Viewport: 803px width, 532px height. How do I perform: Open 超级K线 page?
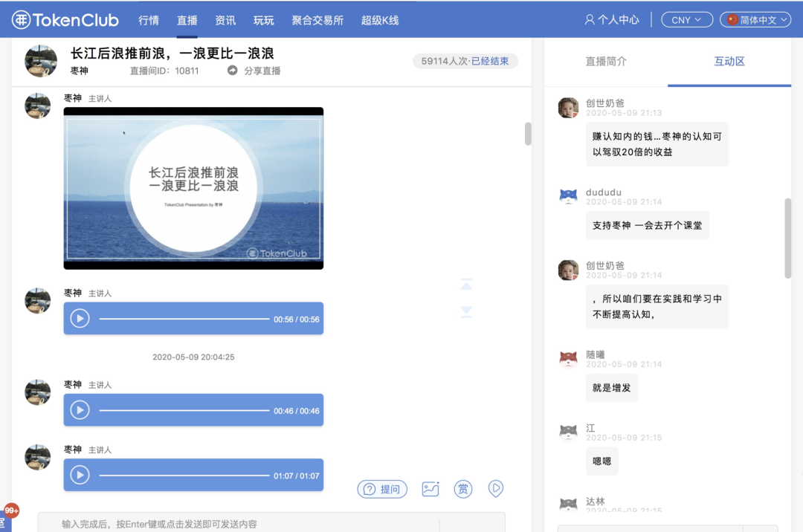(x=379, y=21)
